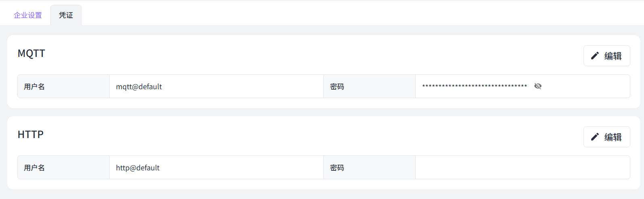Edit the HTTP credentials
This screenshot has width=644, height=199.
coord(606,137)
